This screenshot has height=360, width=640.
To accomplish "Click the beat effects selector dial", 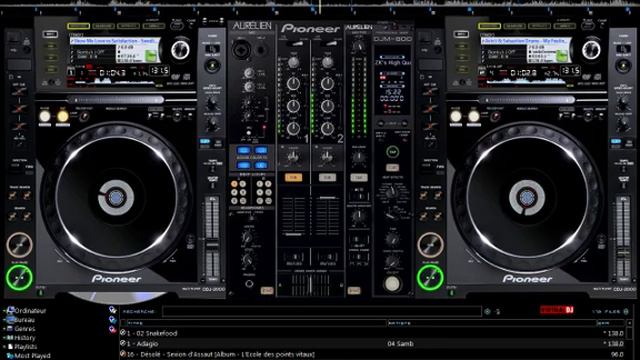I will pos(391,192).
